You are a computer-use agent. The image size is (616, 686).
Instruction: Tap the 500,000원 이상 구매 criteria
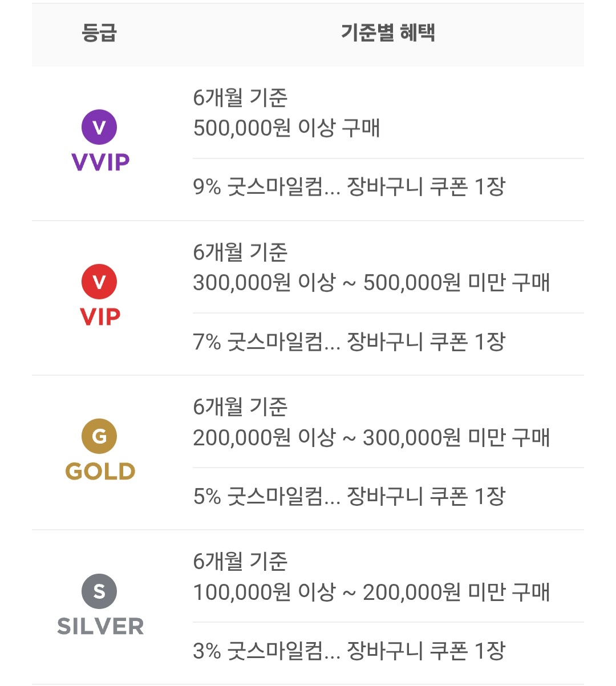(x=286, y=128)
